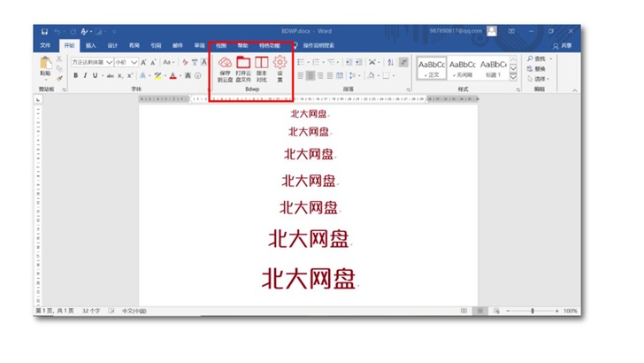Toggle Bold formatting

click(75, 75)
